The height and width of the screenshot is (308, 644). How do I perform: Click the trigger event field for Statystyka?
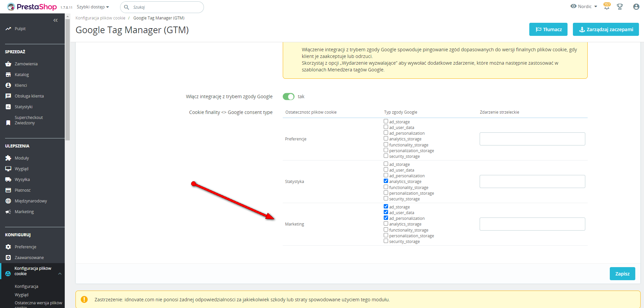[532, 181]
